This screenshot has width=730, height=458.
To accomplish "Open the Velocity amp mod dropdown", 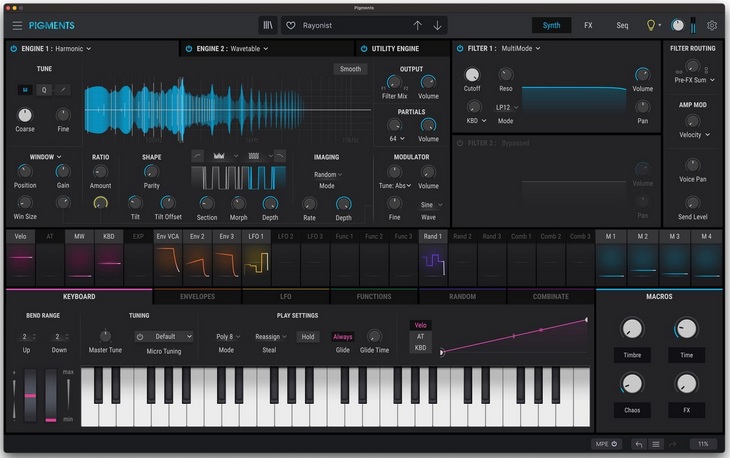I will pyautogui.click(x=694, y=135).
